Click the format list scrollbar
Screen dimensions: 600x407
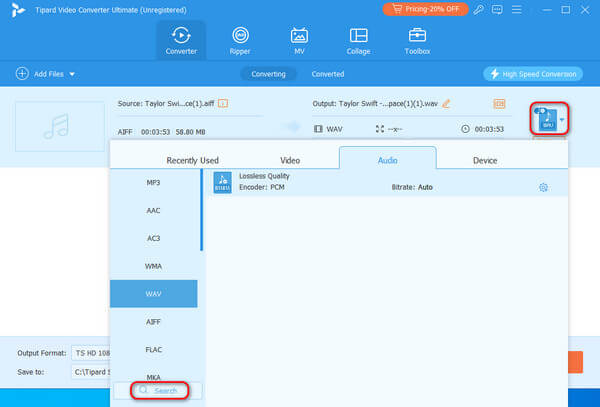201,210
